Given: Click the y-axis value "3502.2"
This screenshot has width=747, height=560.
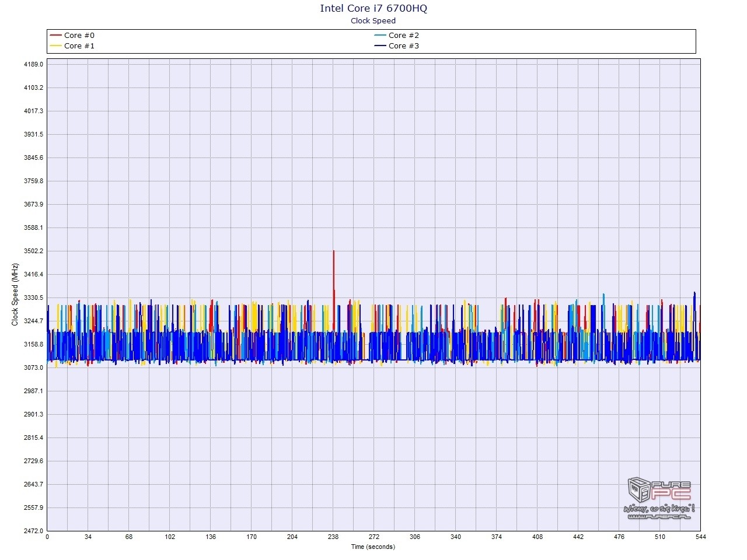Looking at the screenshot, I should [x=33, y=251].
